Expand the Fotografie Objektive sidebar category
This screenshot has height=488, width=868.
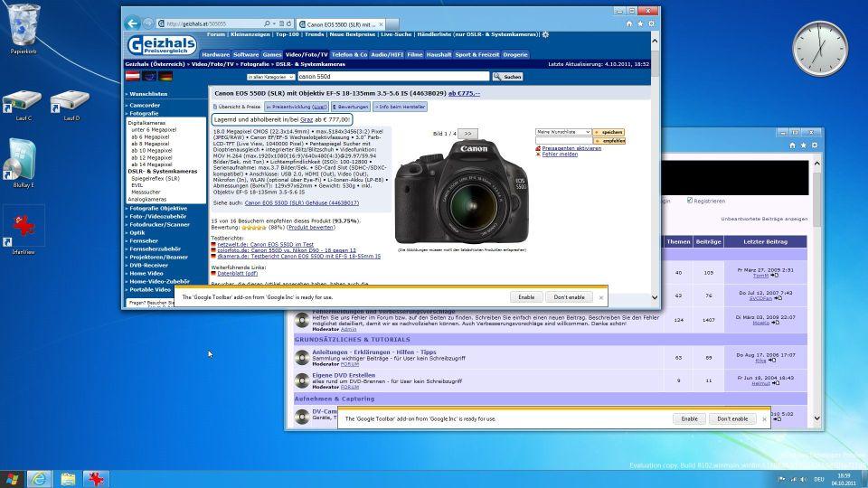pyautogui.click(x=157, y=209)
